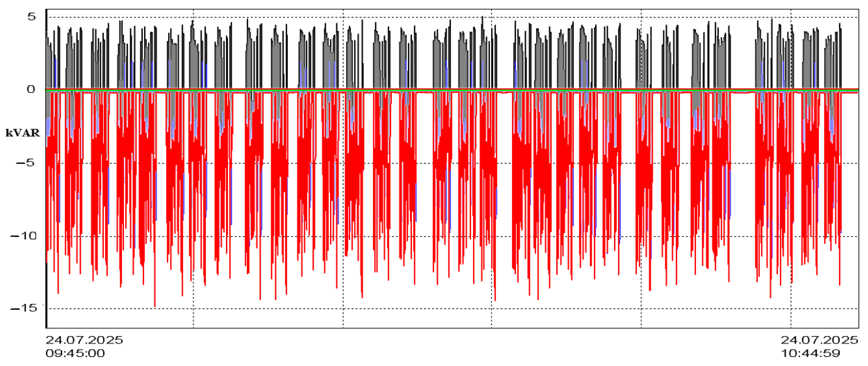Click the y-axis value −10 label
Viewport: 868px width, 366px height.
point(23,236)
